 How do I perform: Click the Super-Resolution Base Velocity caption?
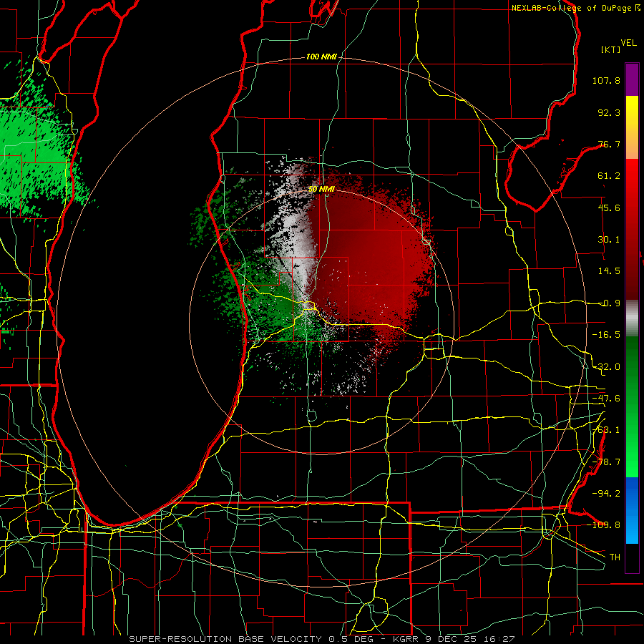click(x=321, y=639)
